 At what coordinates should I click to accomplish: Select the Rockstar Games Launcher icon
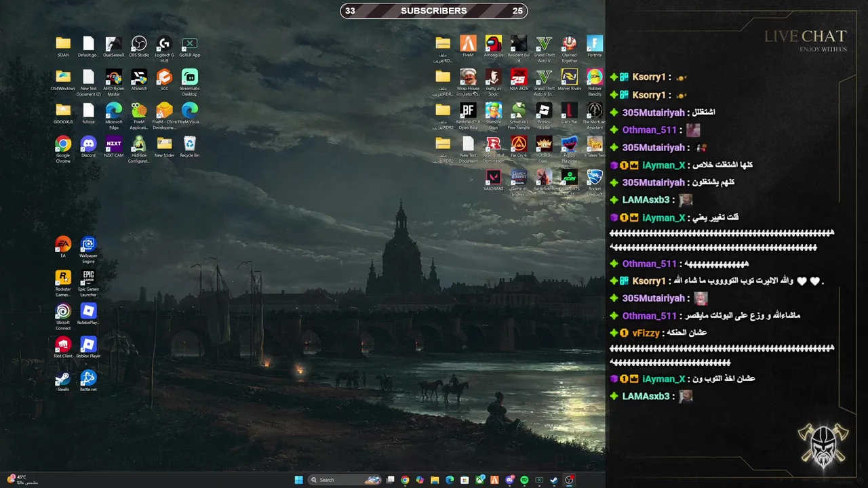(63, 283)
